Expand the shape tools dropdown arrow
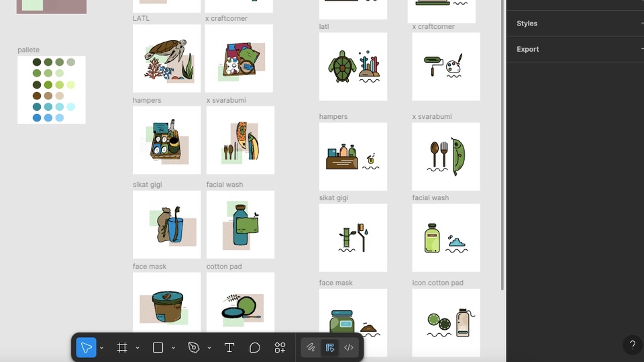 (173, 348)
